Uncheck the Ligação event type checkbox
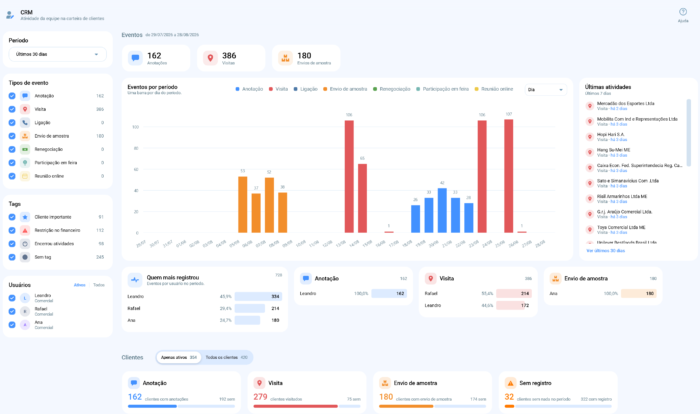Image resolution: width=700 pixels, height=414 pixels. pyautogui.click(x=12, y=122)
